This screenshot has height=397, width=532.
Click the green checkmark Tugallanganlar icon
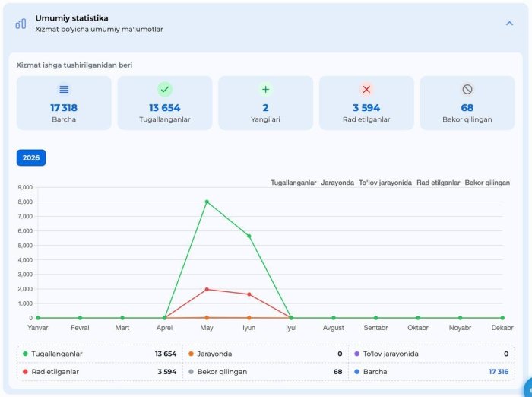pyautogui.click(x=165, y=89)
